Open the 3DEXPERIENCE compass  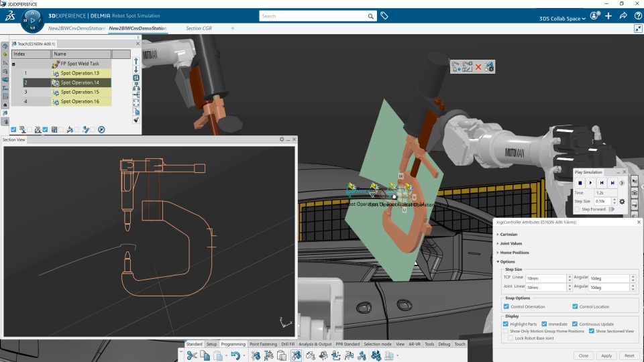point(32,20)
